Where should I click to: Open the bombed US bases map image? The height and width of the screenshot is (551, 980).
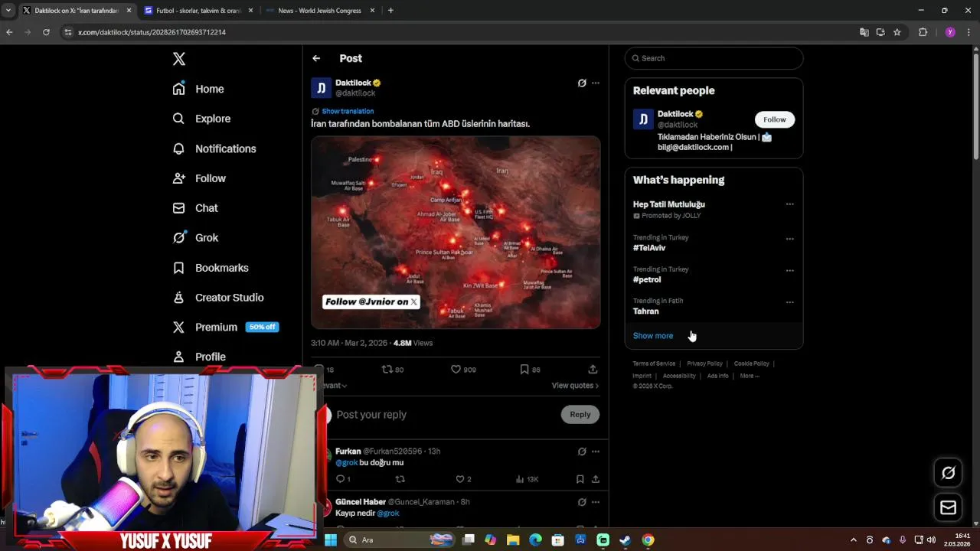[x=456, y=233]
